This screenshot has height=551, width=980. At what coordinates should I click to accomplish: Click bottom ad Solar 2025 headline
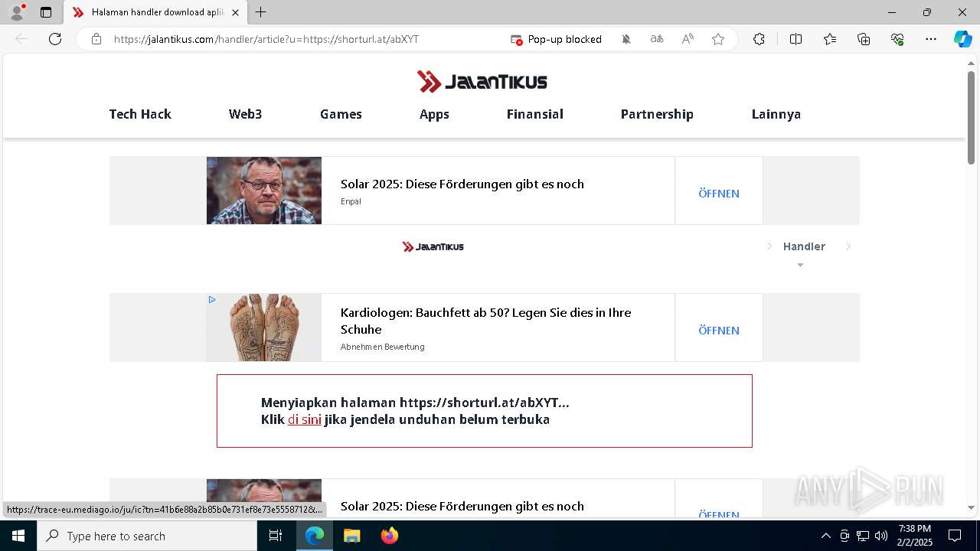pyautogui.click(x=462, y=506)
